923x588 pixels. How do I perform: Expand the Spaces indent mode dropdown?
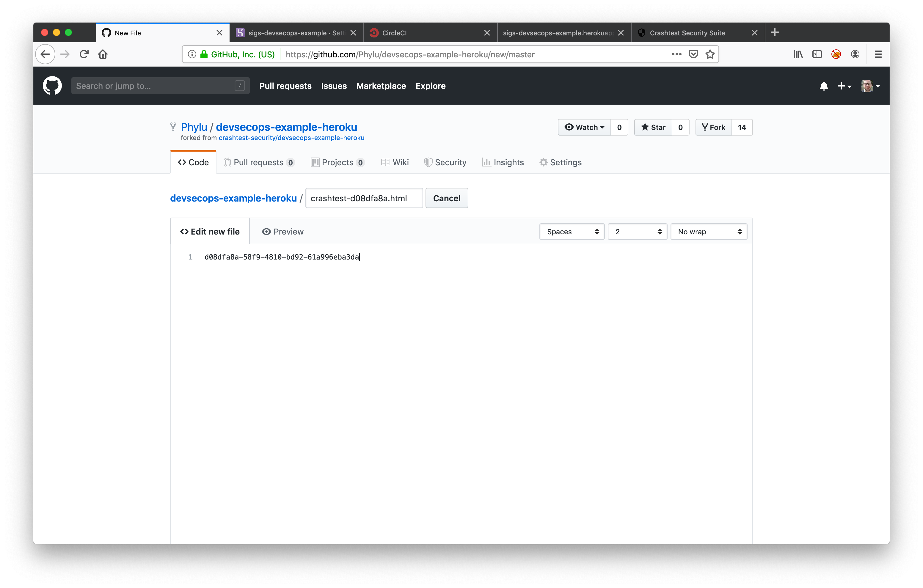(572, 232)
